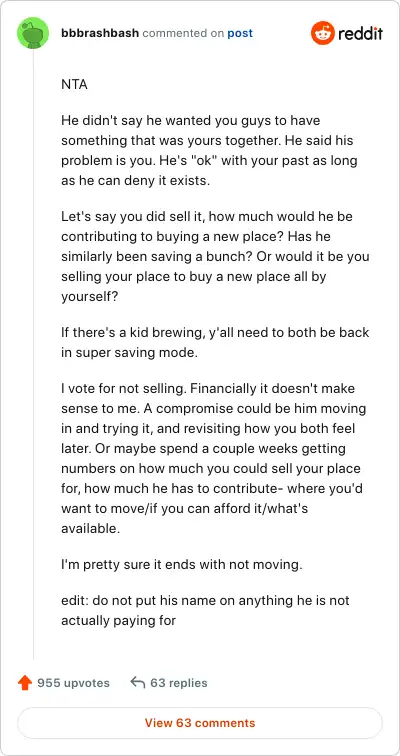The image size is (400, 756).
Task: Click the "reddit" wordmark text
Action: tap(360, 33)
